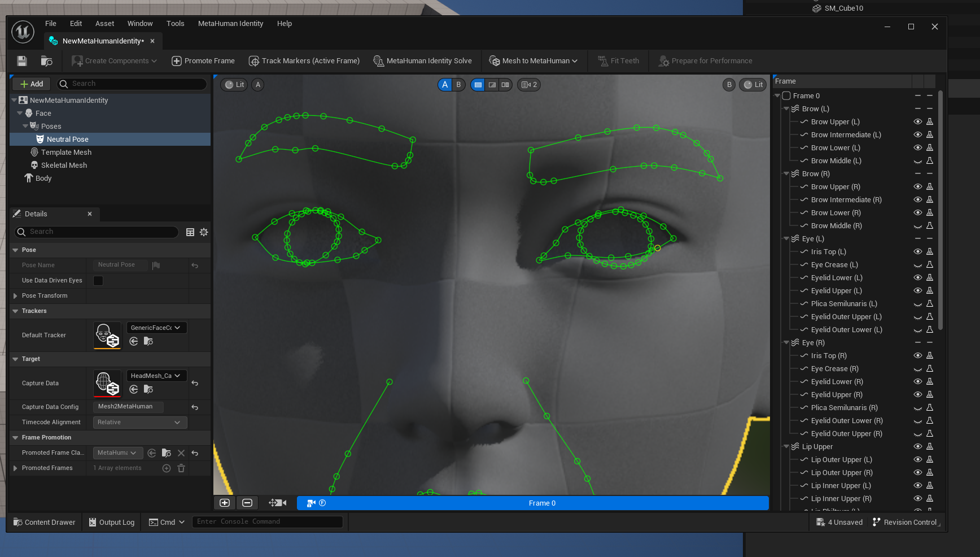Start MetaHuman Identity Solve

[x=423, y=61]
